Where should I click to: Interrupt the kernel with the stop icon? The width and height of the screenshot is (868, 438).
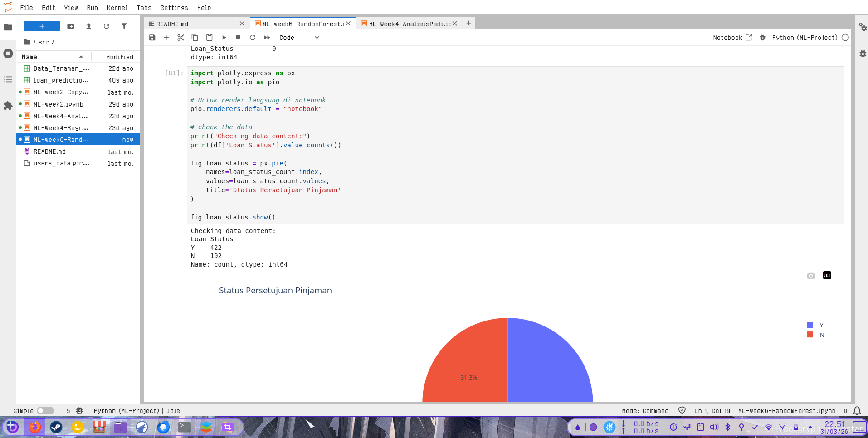click(x=238, y=38)
